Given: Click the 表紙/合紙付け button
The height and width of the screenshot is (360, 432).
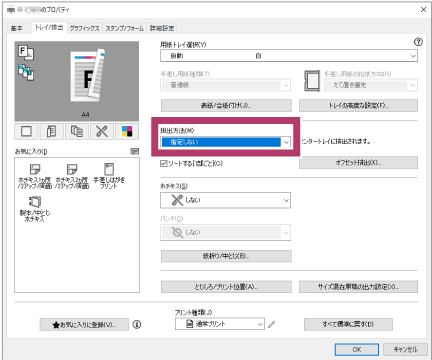Looking at the screenshot, I should [x=226, y=106].
